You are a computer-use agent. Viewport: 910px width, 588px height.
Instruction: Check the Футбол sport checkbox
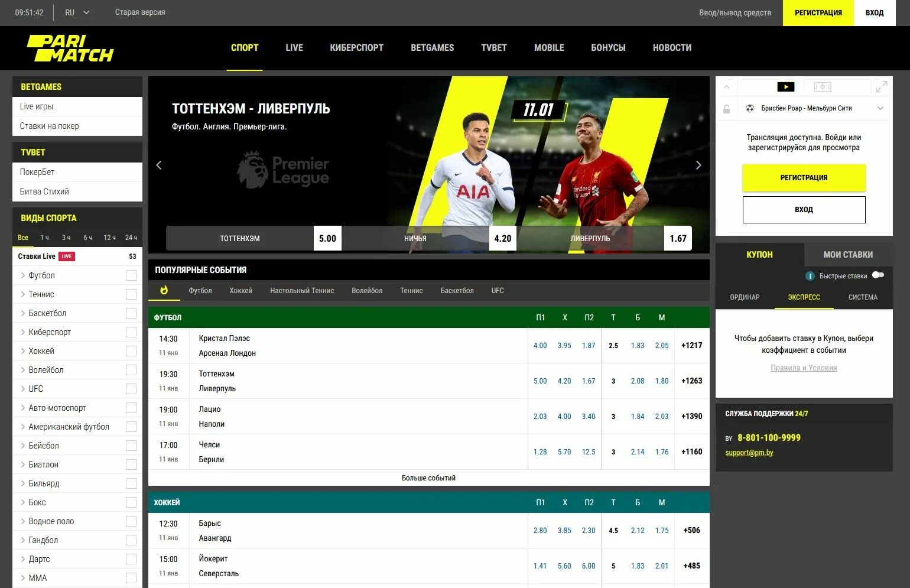[x=131, y=275]
